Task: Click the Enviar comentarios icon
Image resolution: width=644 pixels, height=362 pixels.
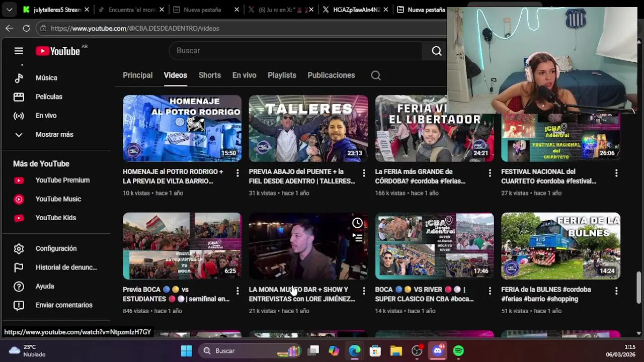Action: pos(19,305)
